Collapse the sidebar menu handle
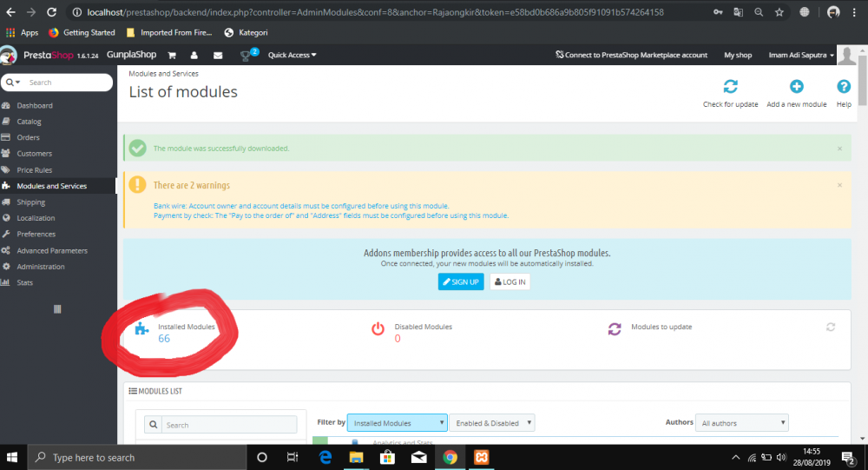The image size is (868, 470). click(57, 309)
